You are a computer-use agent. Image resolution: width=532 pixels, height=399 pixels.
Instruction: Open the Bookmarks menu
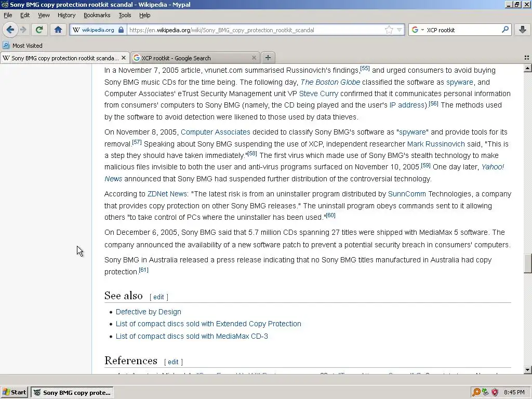[97, 15]
